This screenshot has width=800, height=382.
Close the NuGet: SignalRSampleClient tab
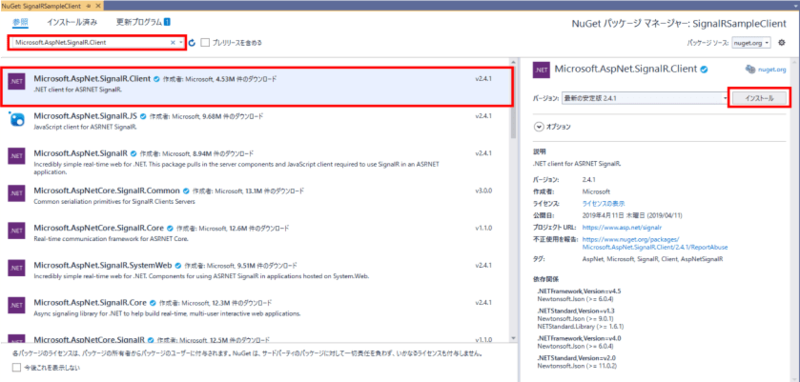[98, 5]
